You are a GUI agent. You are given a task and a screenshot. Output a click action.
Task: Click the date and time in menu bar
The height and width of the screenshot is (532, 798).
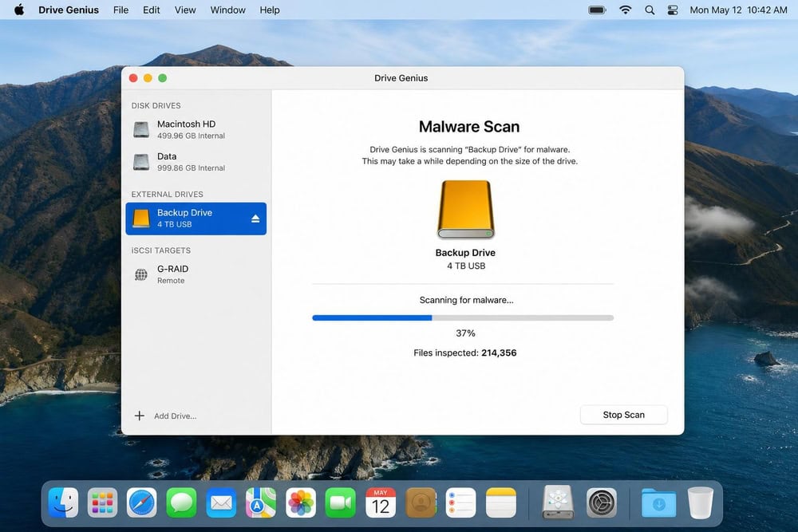tap(738, 10)
